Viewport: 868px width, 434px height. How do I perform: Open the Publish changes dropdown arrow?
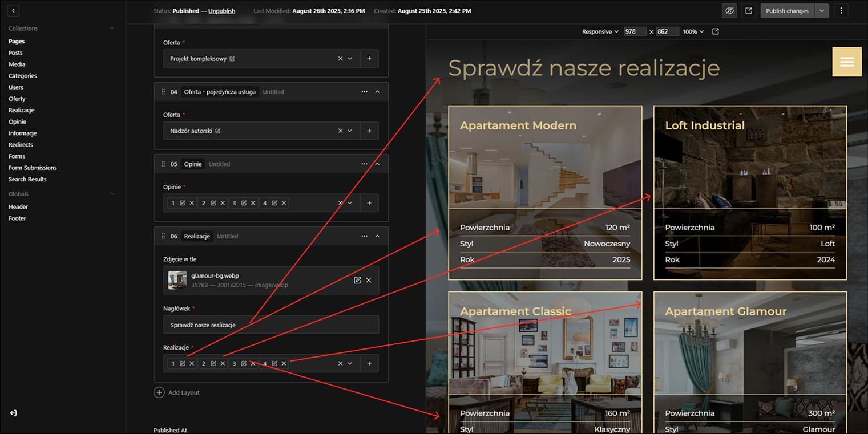click(x=822, y=11)
